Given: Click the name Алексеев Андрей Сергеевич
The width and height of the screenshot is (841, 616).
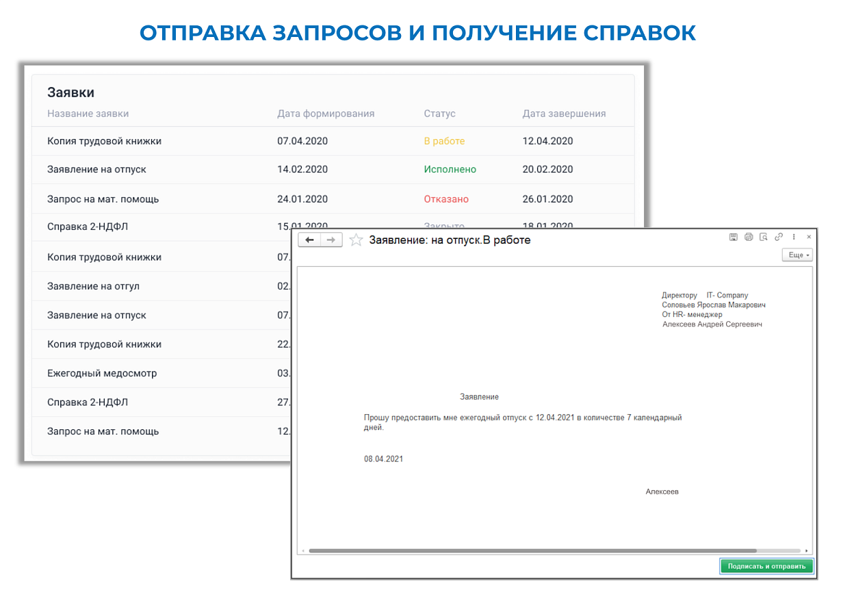Looking at the screenshot, I should [712, 324].
